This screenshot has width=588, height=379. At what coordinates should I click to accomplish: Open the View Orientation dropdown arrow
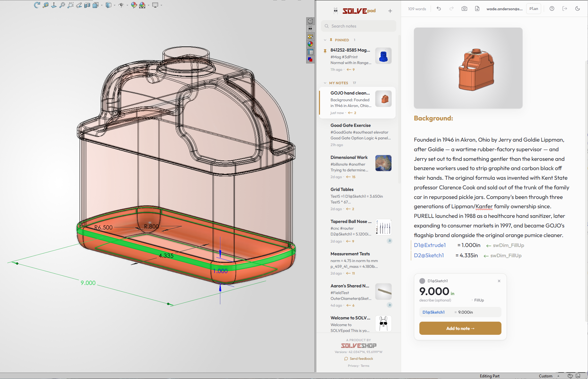102,5
